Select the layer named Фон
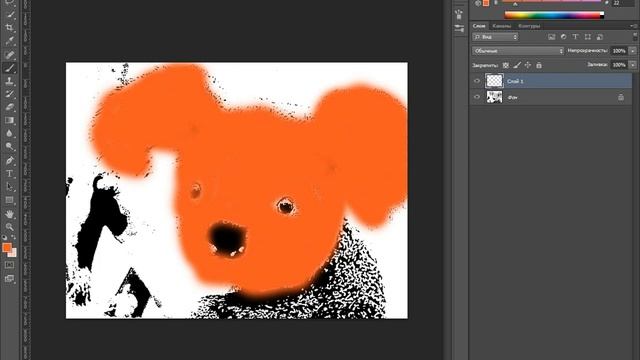The image size is (640, 360). pyautogui.click(x=512, y=98)
